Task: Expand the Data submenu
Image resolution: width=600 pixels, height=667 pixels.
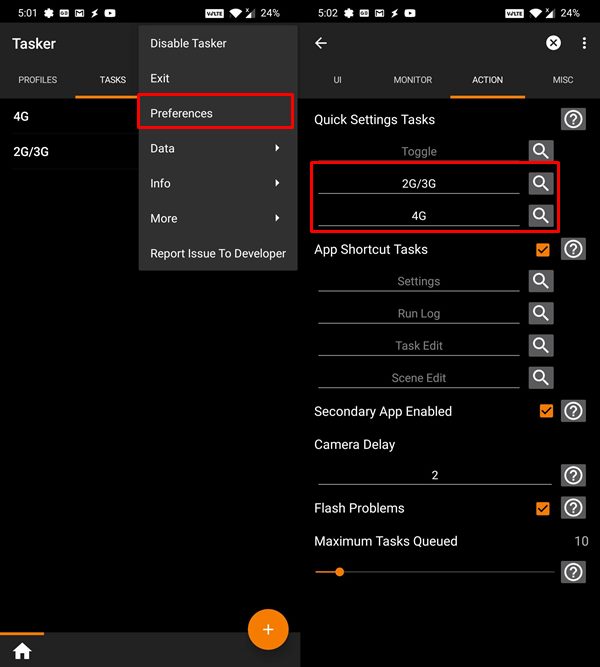Action: pos(217,148)
